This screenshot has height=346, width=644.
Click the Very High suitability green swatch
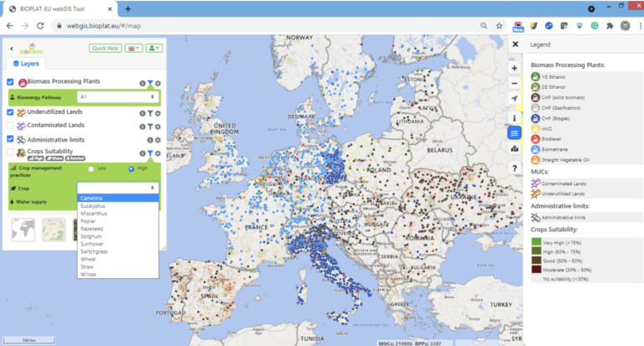point(536,242)
